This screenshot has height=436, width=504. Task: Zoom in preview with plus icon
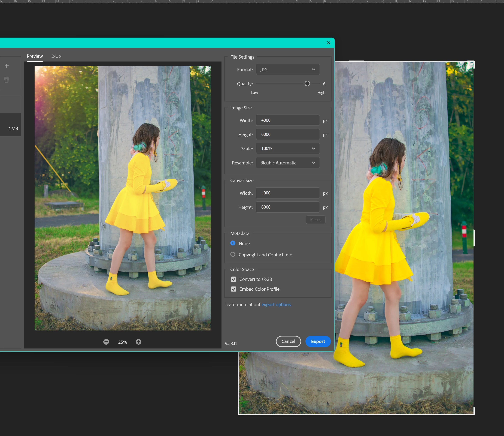coord(139,342)
